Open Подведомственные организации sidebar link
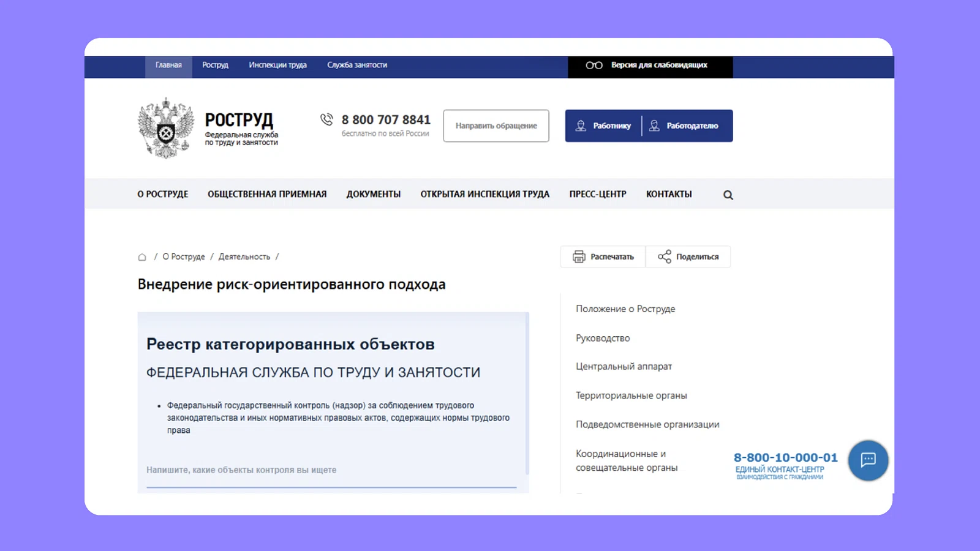This screenshot has height=551, width=980. click(647, 424)
